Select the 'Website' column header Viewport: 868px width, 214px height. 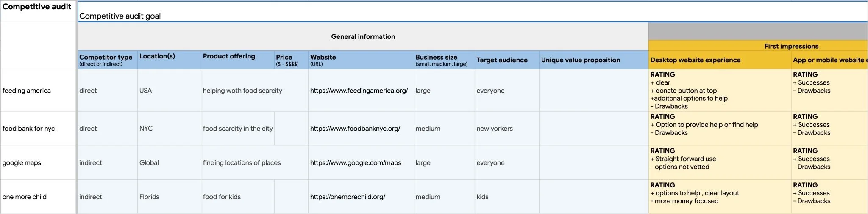click(x=361, y=60)
